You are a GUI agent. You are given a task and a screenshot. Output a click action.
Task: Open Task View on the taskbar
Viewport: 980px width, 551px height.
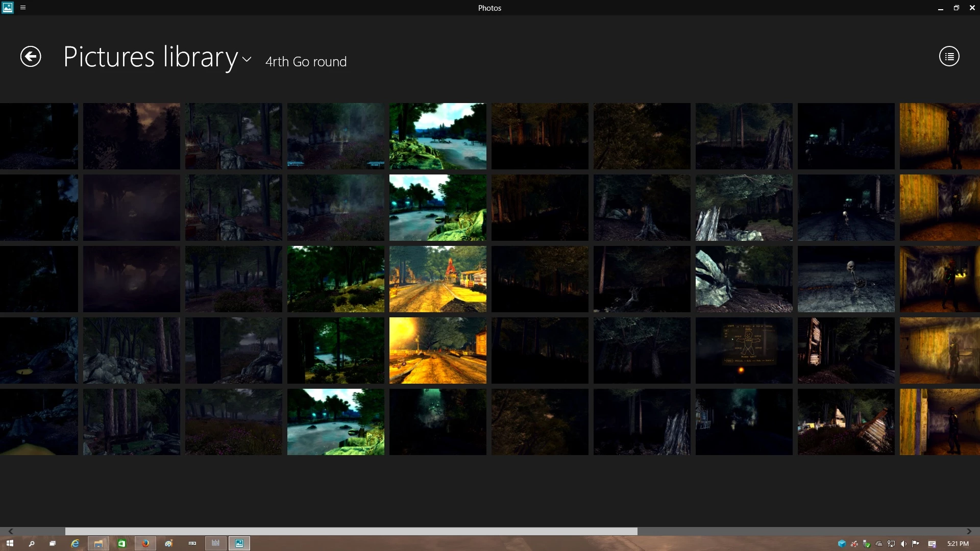pyautogui.click(x=53, y=543)
